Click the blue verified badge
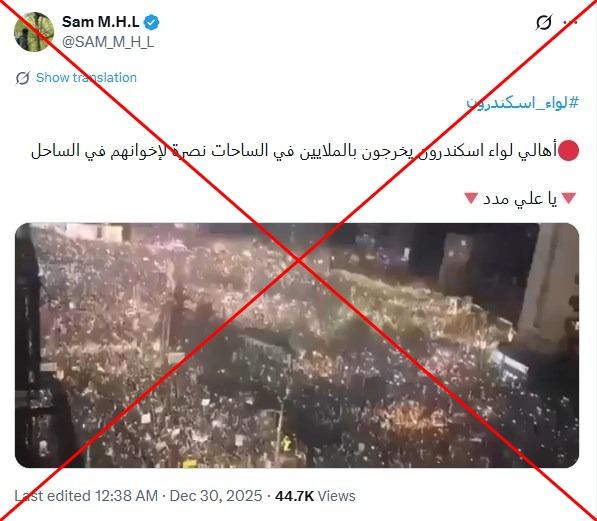 (x=152, y=22)
